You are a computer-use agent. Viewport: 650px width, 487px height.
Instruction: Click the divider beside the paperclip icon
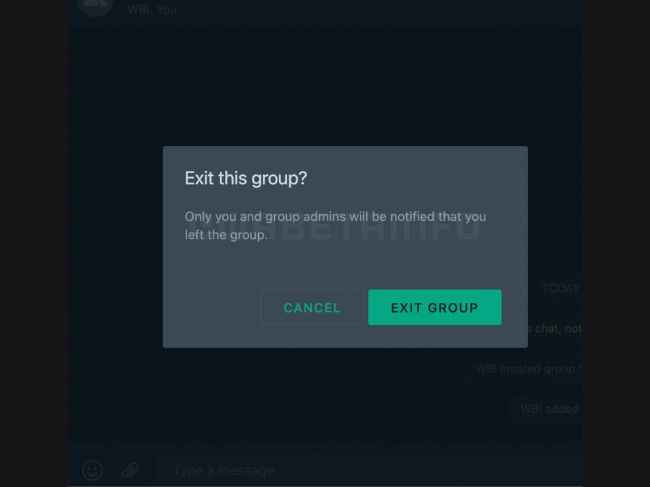tap(155, 470)
